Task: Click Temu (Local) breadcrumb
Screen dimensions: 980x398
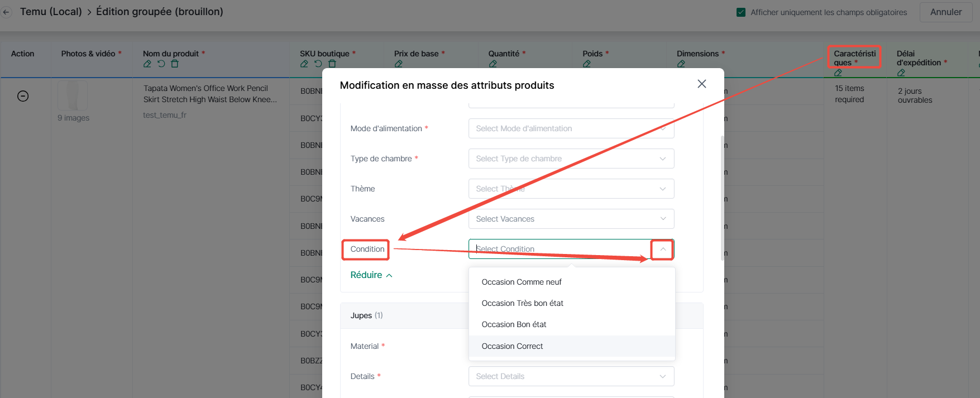Action: pos(51,12)
